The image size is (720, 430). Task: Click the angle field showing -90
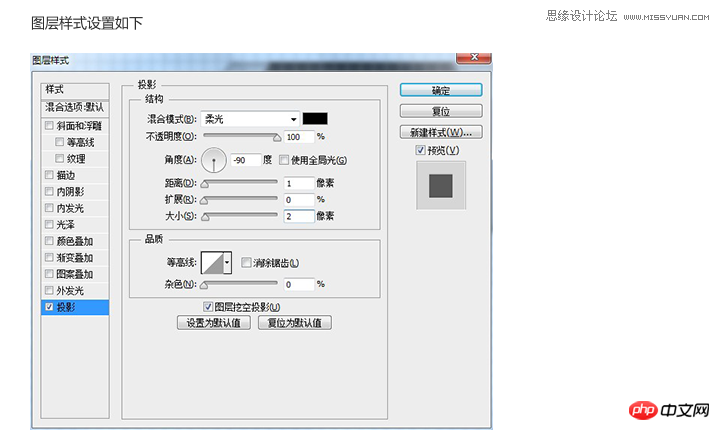pyautogui.click(x=246, y=160)
